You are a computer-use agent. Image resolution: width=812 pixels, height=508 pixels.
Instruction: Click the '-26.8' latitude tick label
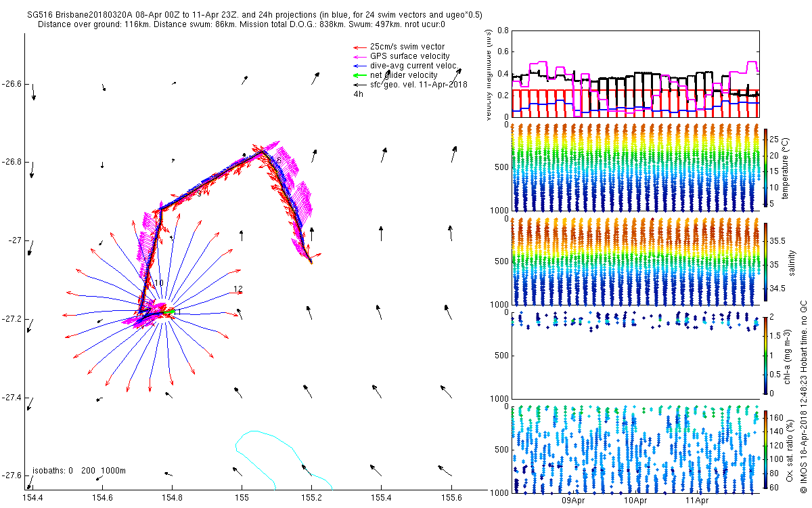12,162
